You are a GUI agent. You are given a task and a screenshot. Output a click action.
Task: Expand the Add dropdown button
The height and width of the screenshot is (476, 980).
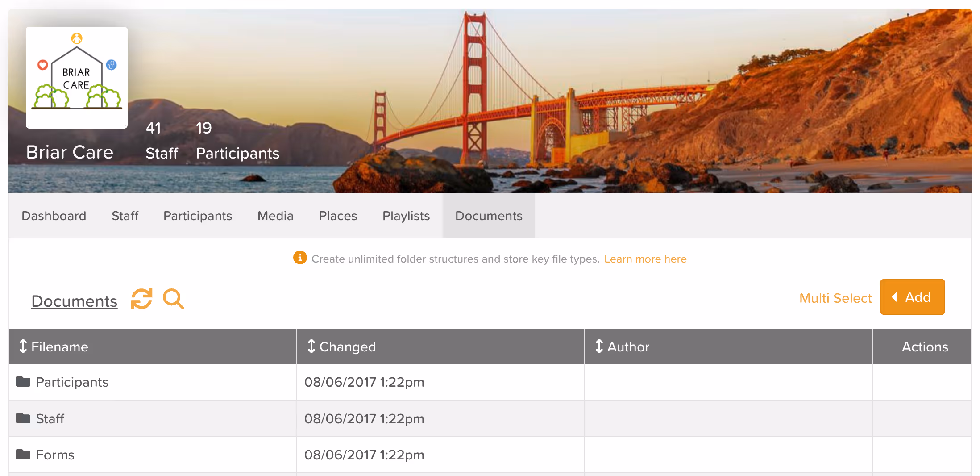coord(912,297)
